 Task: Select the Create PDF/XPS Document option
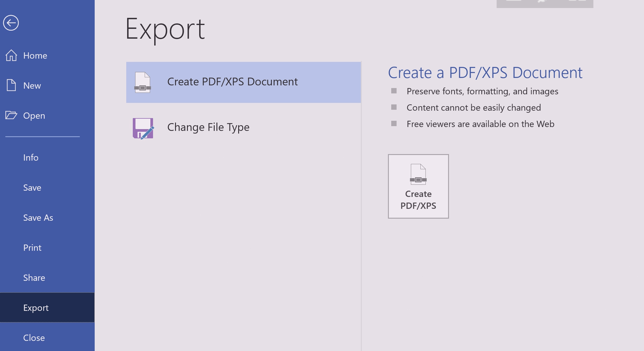244,82
